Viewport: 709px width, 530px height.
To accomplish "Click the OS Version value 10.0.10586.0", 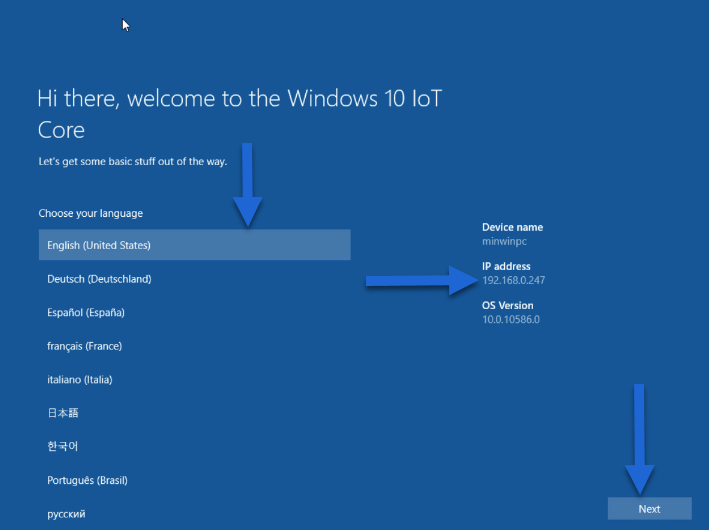I will click(x=510, y=319).
